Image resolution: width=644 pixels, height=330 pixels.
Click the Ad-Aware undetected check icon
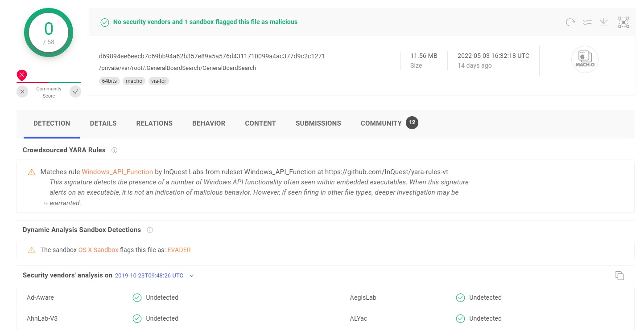(137, 297)
